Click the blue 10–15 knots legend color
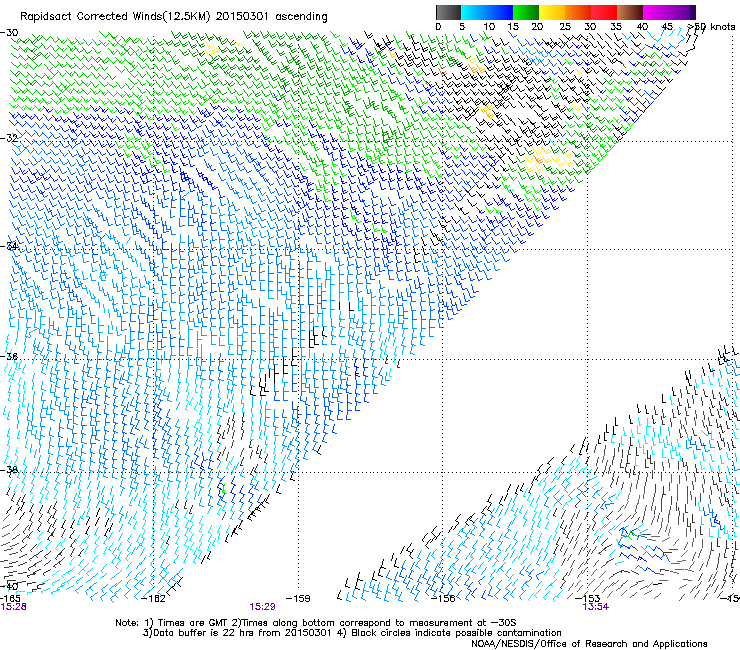This screenshot has height=650, width=740. [x=500, y=12]
